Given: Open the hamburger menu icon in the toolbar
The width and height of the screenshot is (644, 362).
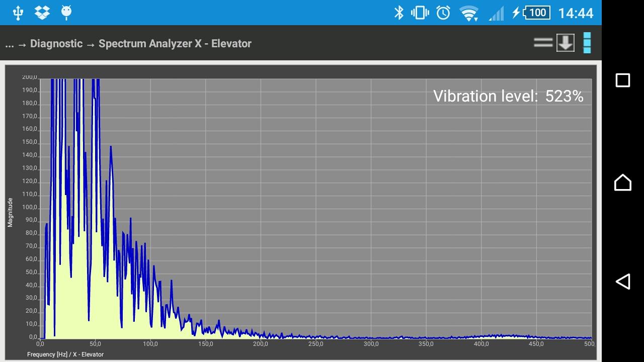Looking at the screenshot, I should coord(542,43).
